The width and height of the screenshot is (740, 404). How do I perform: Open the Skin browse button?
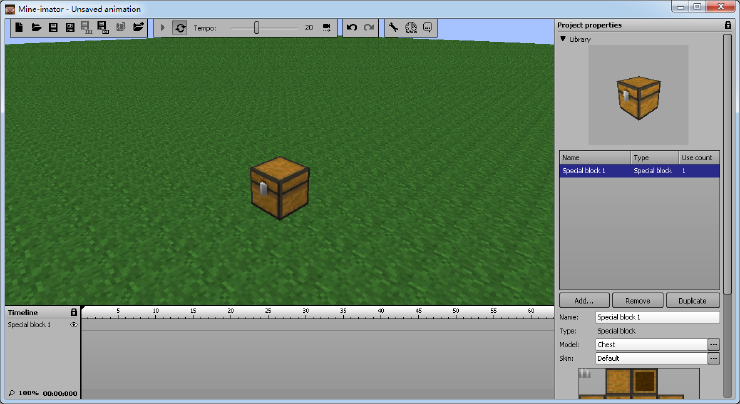pyautogui.click(x=714, y=358)
